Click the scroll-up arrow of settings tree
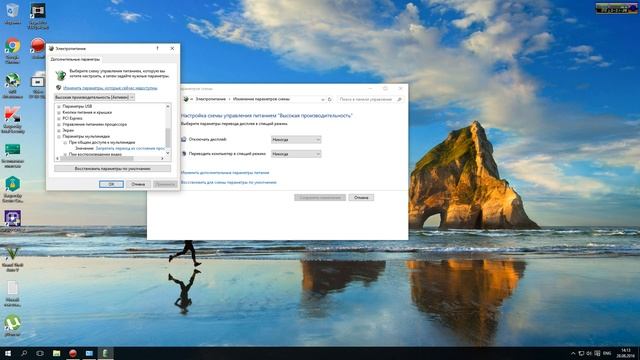The height and width of the screenshot is (360, 640). click(x=168, y=107)
